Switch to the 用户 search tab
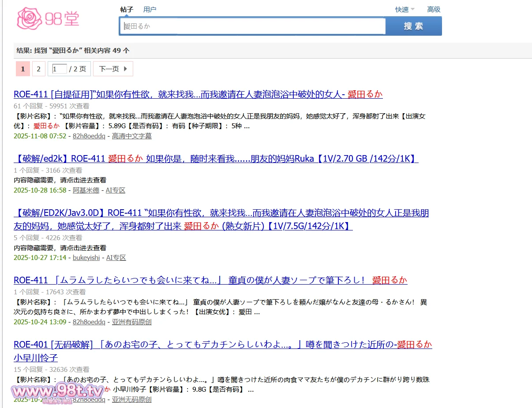This screenshot has width=532, height=408. click(x=150, y=9)
